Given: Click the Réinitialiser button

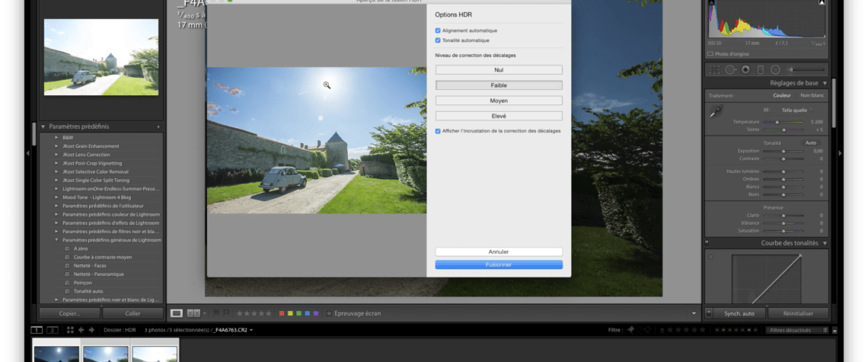Looking at the screenshot, I should [798, 313].
